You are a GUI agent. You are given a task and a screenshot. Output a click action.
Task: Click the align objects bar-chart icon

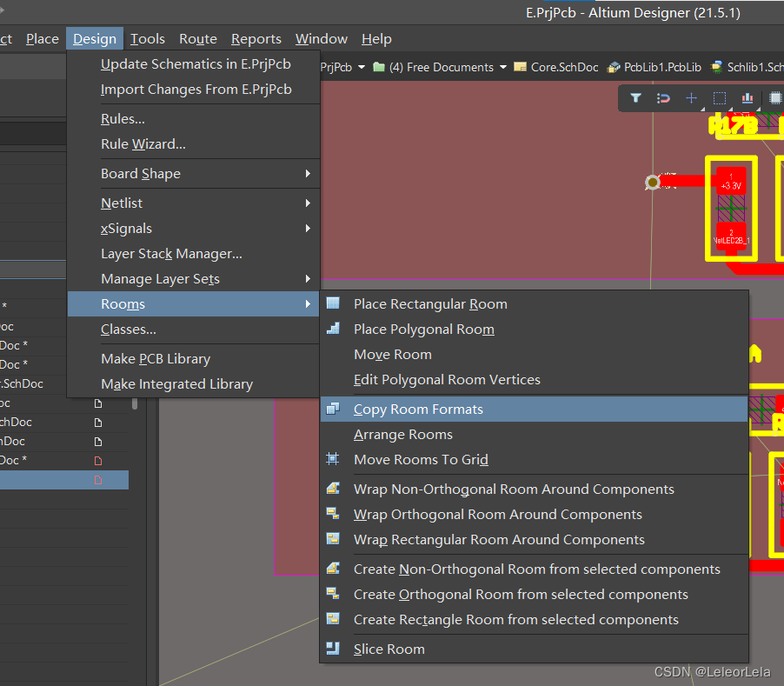point(747,98)
